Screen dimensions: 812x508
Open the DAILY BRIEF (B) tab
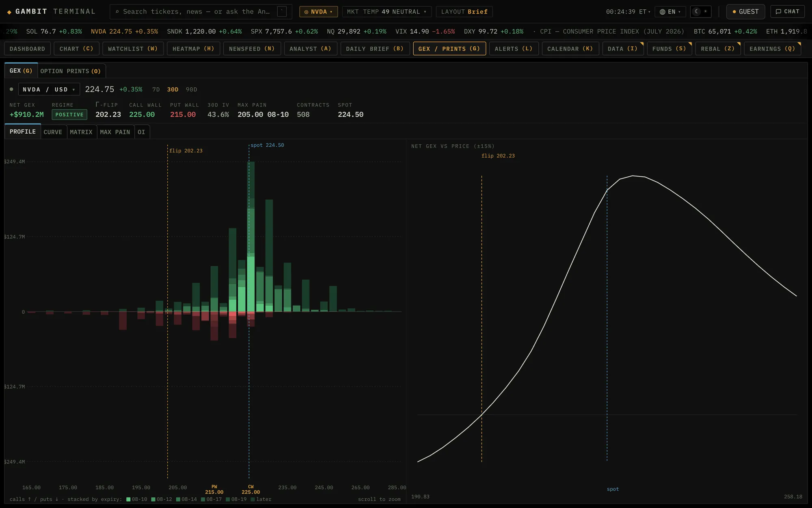pyautogui.click(x=375, y=49)
